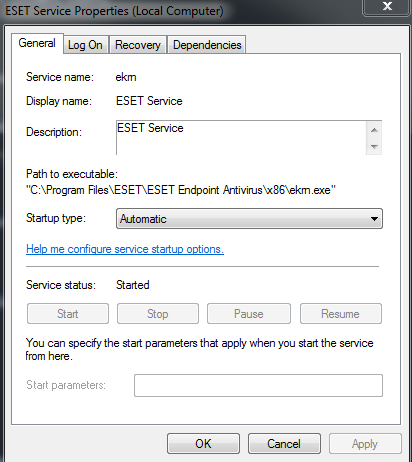Viewport: 412px width, 462px height.
Task: Click the Resume service button
Action: pyautogui.click(x=341, y=314)
